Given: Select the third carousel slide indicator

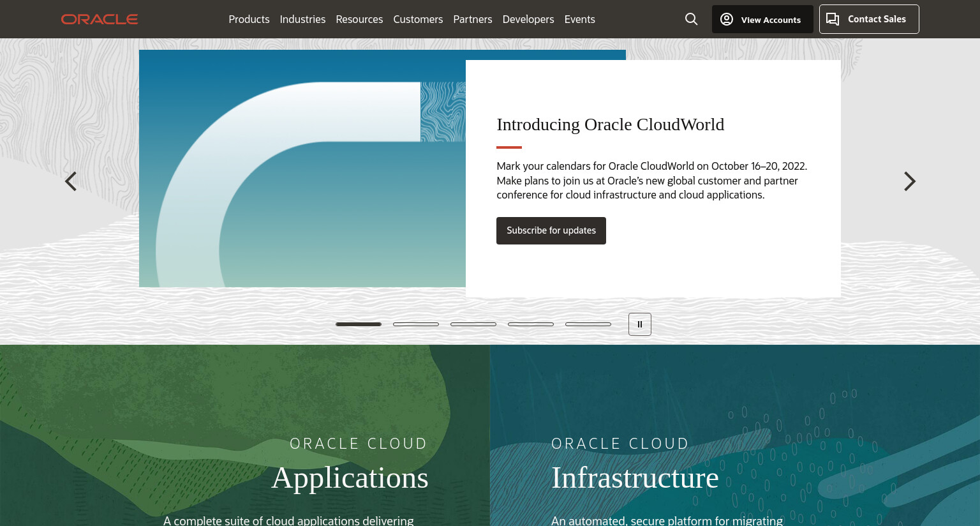Looking at the screenshot, I should (x=473, y=324).
